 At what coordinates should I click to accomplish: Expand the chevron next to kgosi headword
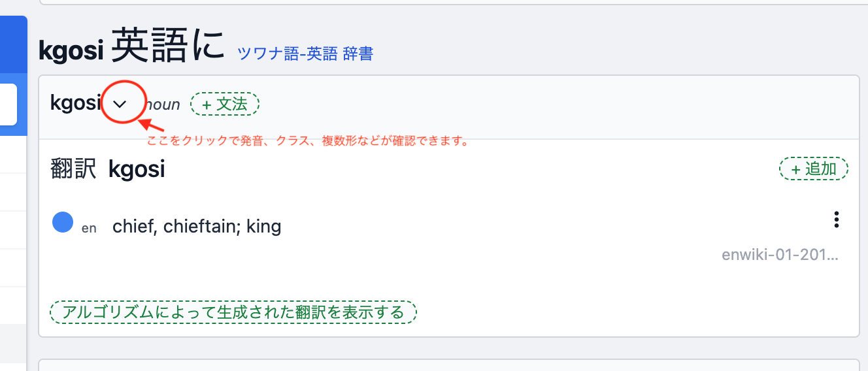point(120,103)
